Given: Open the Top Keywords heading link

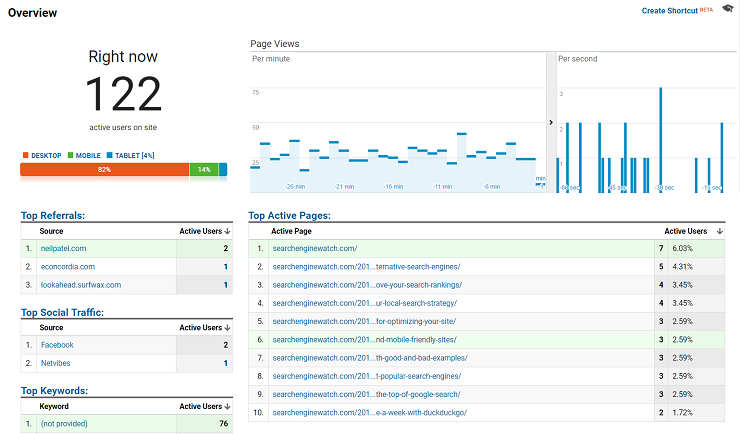Looking at the screenshot, I should click(x=53, y=391).
